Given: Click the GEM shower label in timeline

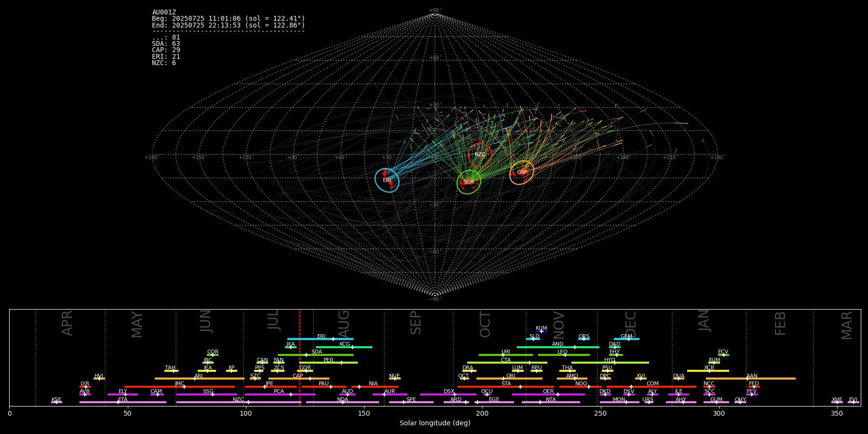Looking at the screenshot, I should click(626, 337).
